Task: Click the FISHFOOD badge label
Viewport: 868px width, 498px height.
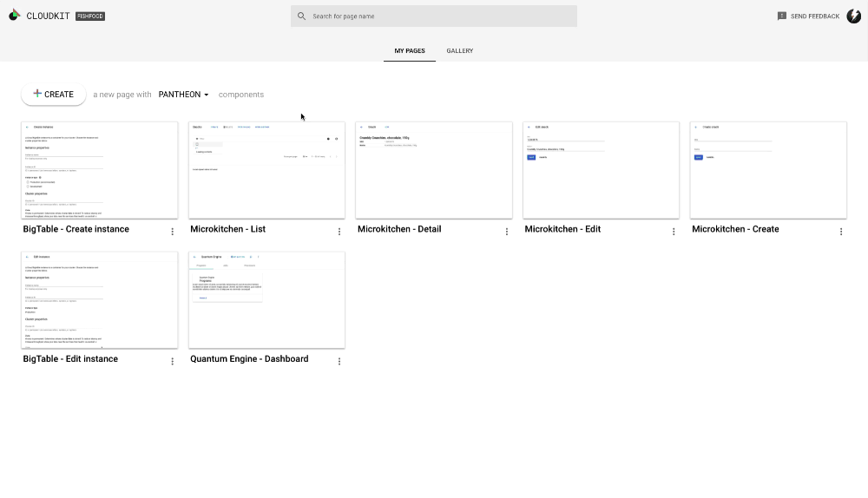Action: (x=90, y=16)
